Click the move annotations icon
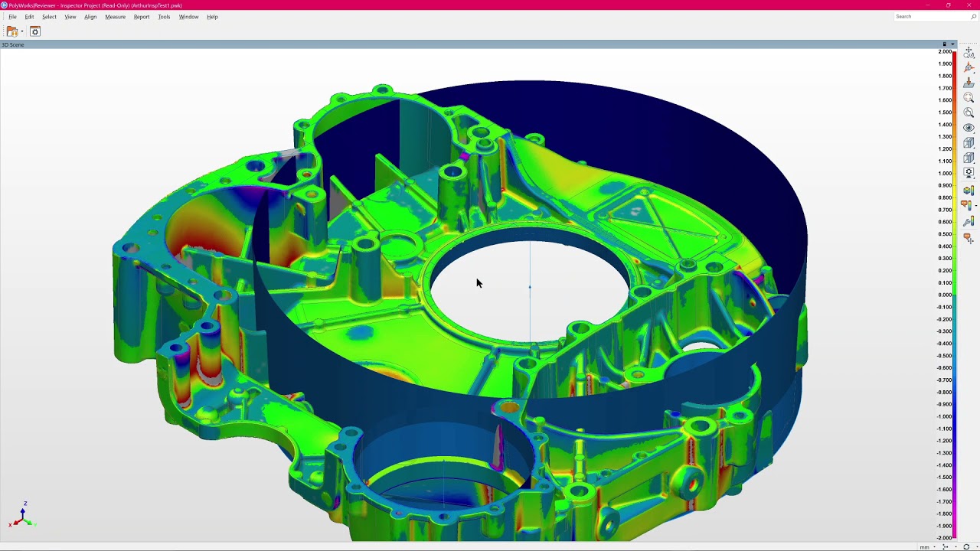 pos(969,239)
